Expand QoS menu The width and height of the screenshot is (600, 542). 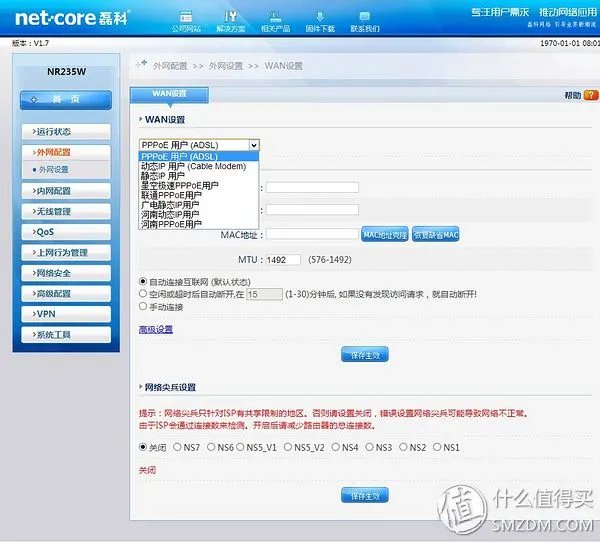point(66,232)
